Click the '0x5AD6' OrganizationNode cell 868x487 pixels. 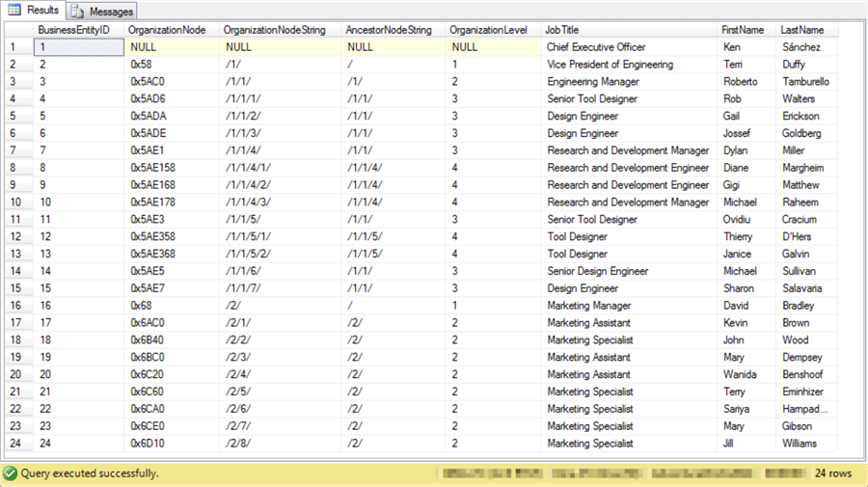tap(172, 98)
